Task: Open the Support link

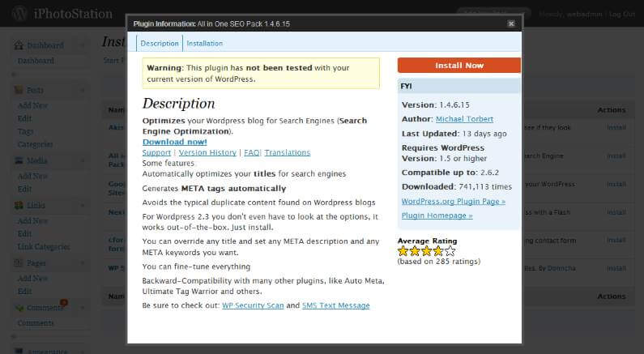Action: point(156,152)
